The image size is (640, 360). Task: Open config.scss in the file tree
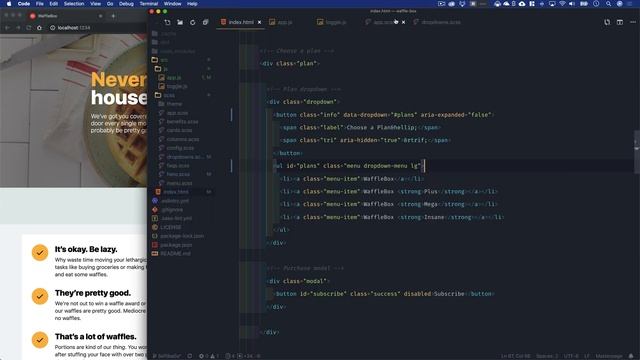[x=176, y=148]
